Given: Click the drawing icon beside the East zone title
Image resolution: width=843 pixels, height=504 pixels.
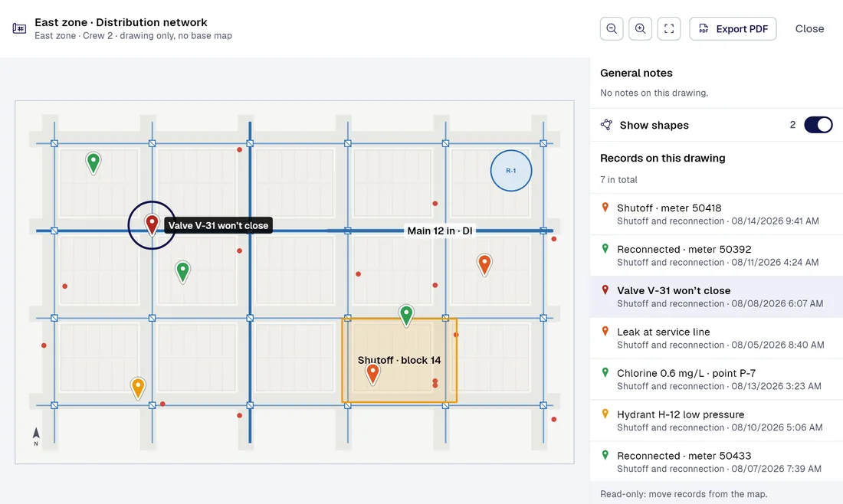Looking at the screenshot, I should coord(19,28).
